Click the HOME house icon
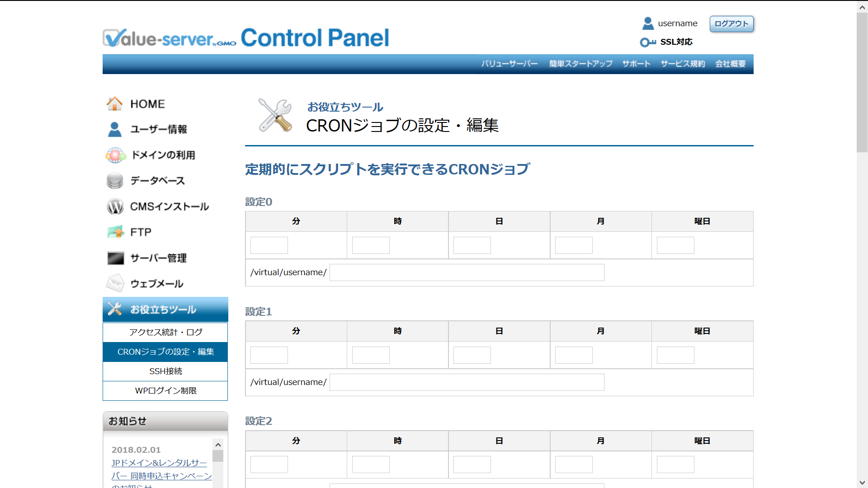The image size is (868, 488). pyautogui.click(x=114, y=103)
